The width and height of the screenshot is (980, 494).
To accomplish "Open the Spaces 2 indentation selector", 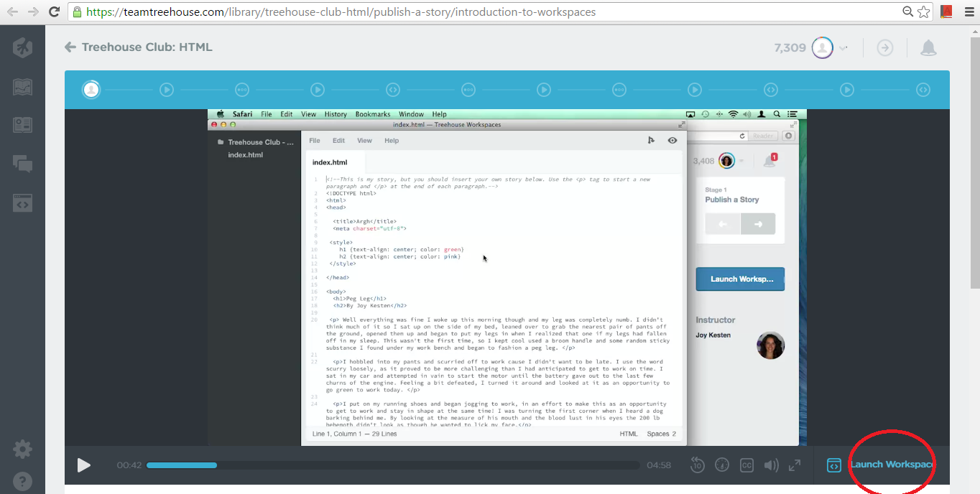I will click(x=662, y=434).
